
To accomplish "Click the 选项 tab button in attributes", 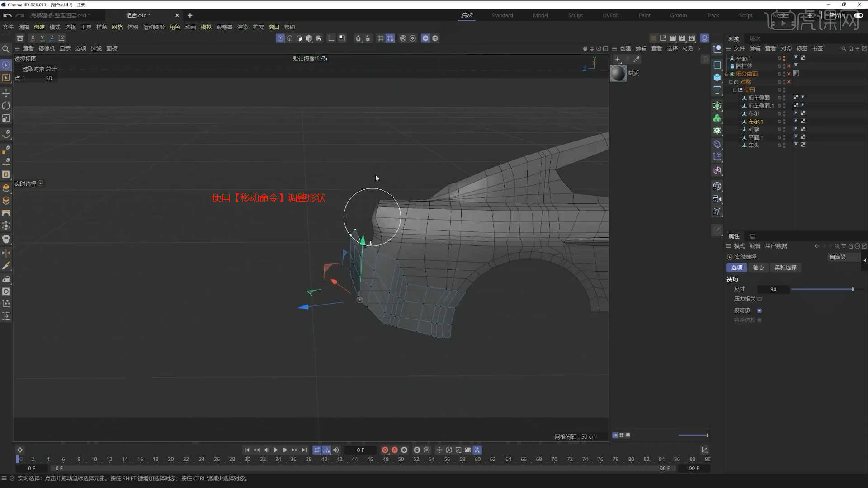I will [736, 268].
